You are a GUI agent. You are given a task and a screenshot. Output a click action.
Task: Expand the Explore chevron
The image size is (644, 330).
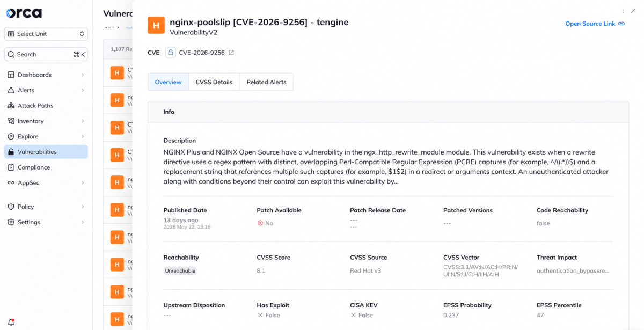pyautogui.click(x=83, y=136)
